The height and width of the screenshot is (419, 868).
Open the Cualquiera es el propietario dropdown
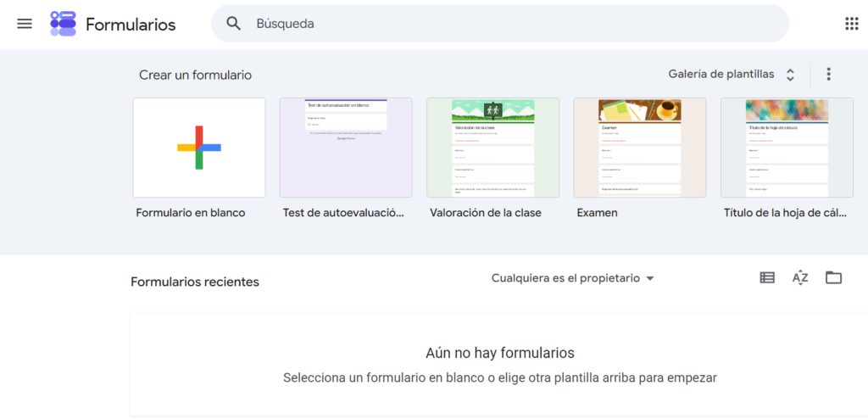point(572,278)
